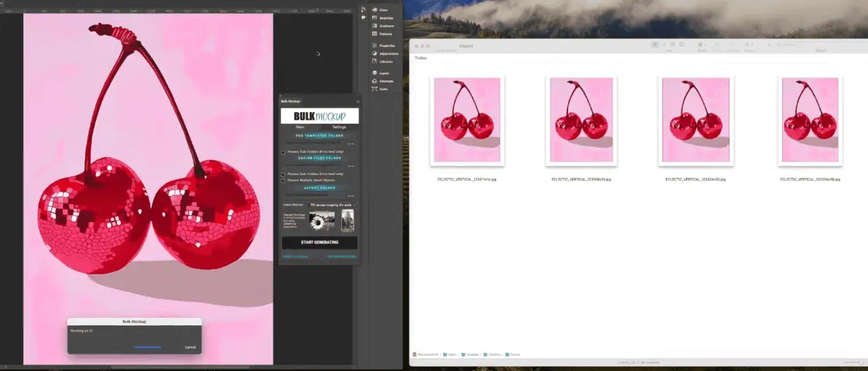Switch to the Settings tab in Bulk Mockup
Image resolution: width=868 pixels, height=371 pixels.
coord(339,127)
